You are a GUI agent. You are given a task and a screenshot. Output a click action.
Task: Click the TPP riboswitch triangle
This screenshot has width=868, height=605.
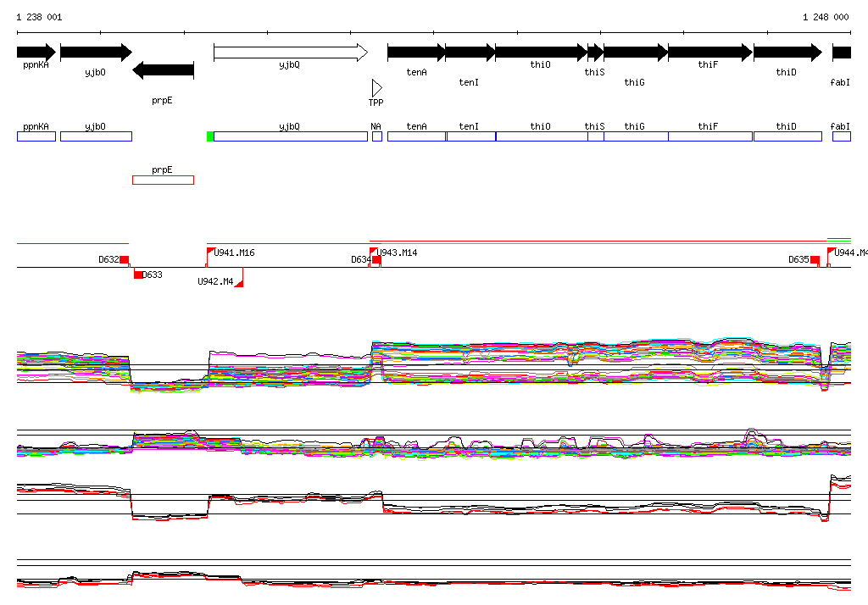377,88
